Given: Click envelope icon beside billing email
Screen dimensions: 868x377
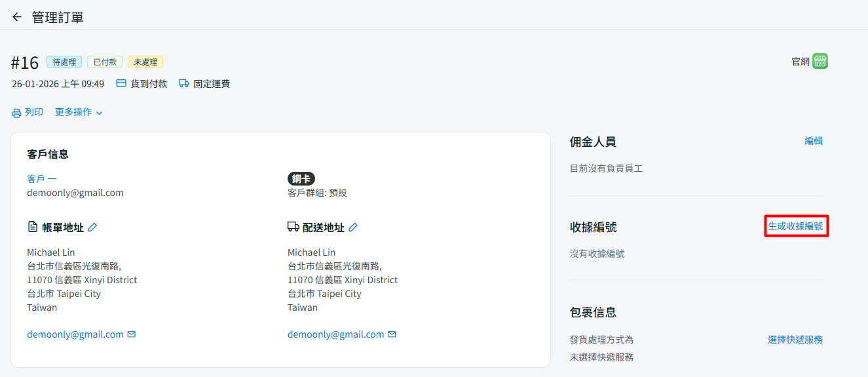Looking at the screenshot, I should tap(132, 334).
